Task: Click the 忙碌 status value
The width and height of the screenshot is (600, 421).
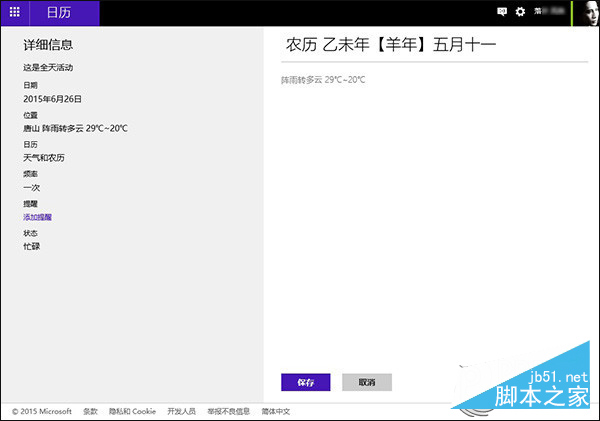Action: tap(32, 246)
